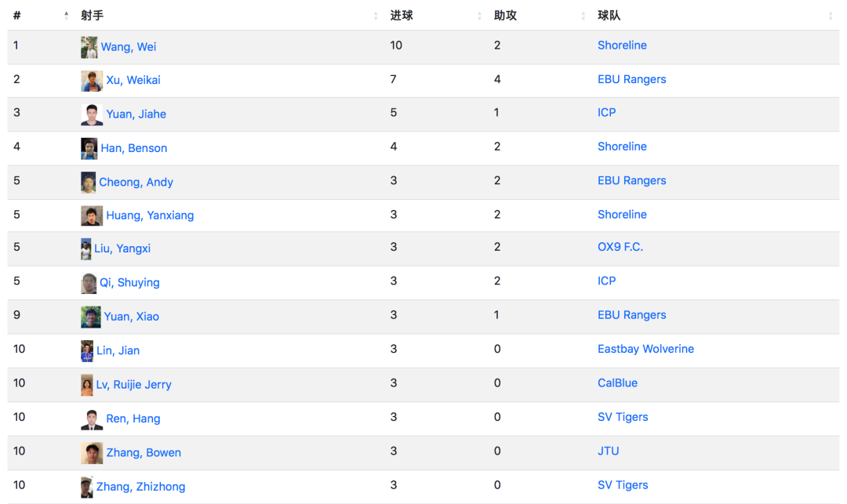Sort table by the # rank column
This screenshot has width=847, height=504.
pos(66,16)
